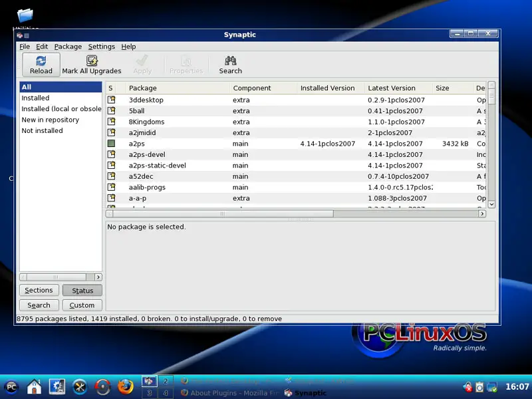Click the status icon for a2ps-devel
The width and height of the screenshot is (532, 399).
[x=111, y=154]
